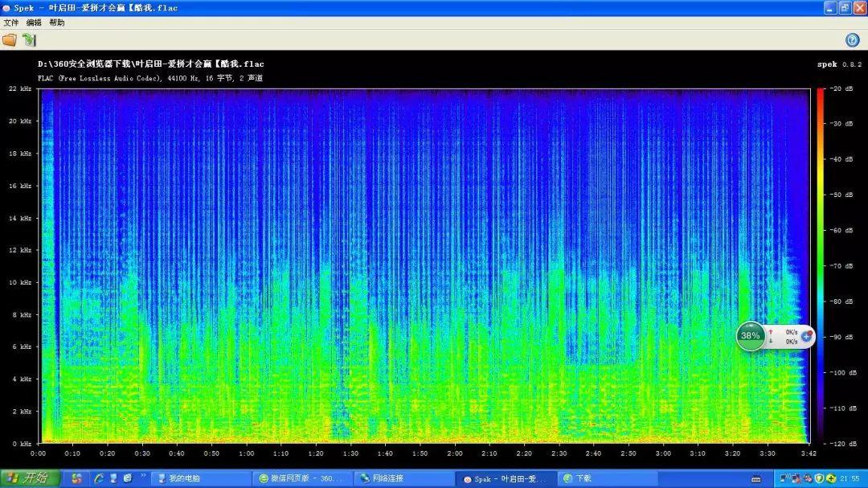Click the 38% memory usage ball

tap(751, 336)
